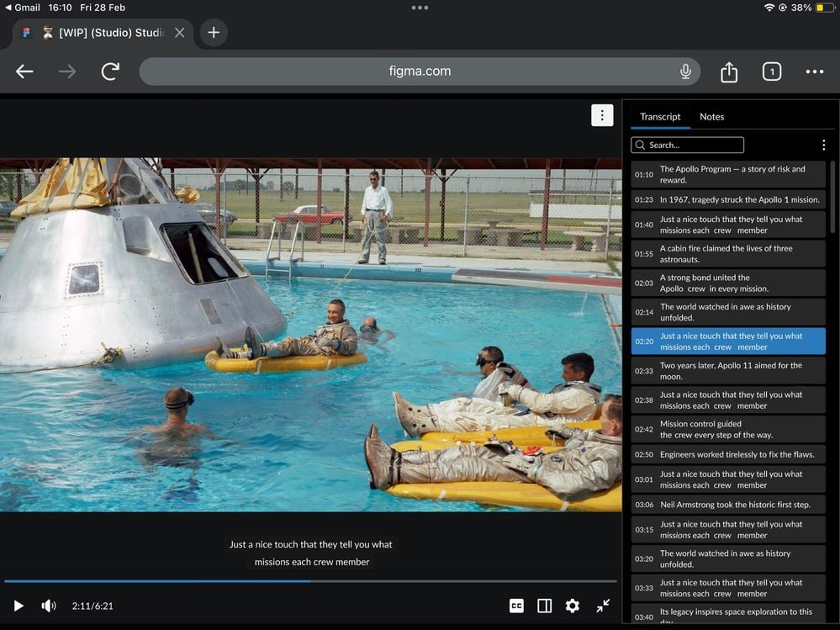The width and height of the screenshot is (840, 630).
Task: Select the Transcript tab
Action: (x=660, y=117)
